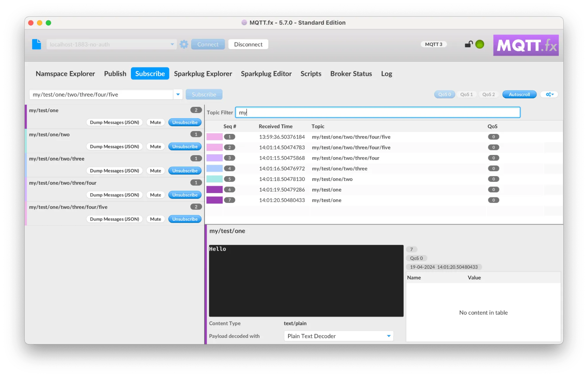The image size is (588, 377).
Task: Click the blue connection profile document icon
Action: [36, 44]
